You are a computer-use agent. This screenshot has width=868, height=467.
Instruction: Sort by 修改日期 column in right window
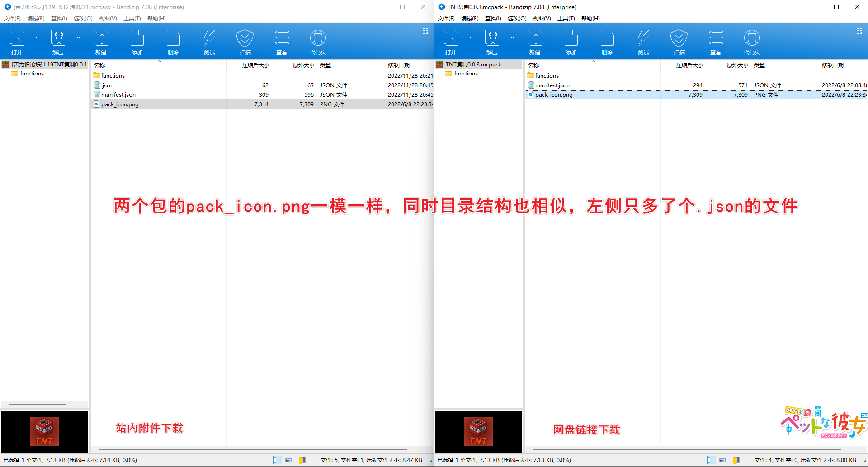843,66
